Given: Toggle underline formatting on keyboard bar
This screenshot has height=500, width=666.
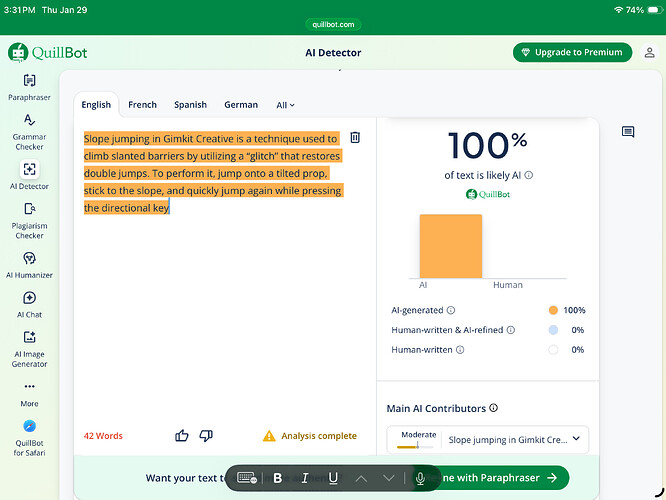Looking at the screenshot, I should pos(333,478).
